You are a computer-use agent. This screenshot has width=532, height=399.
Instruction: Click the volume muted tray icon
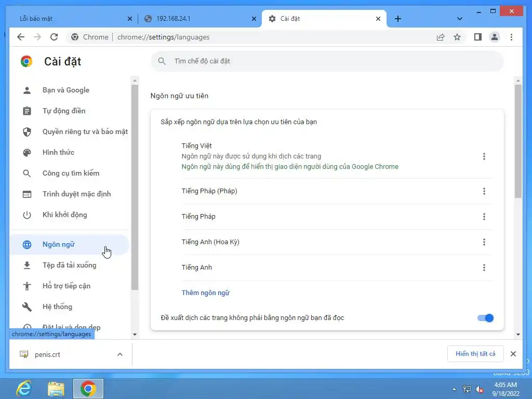(x=480, y=389)
